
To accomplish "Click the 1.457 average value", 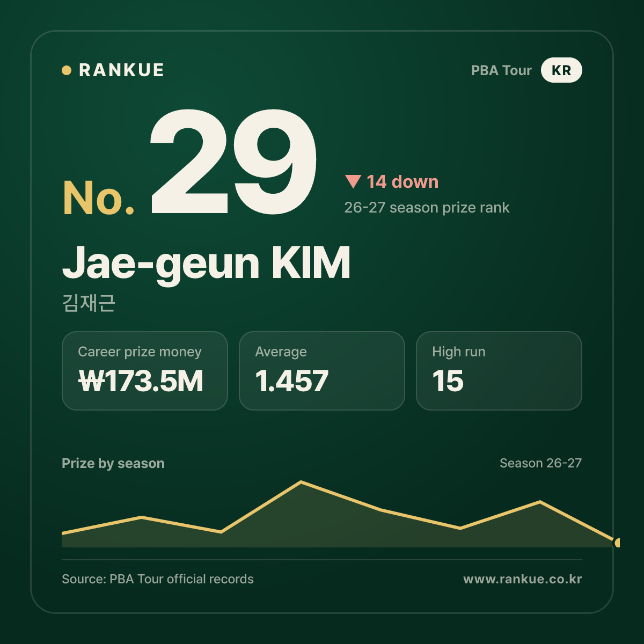I will click(x=291, y=381).
